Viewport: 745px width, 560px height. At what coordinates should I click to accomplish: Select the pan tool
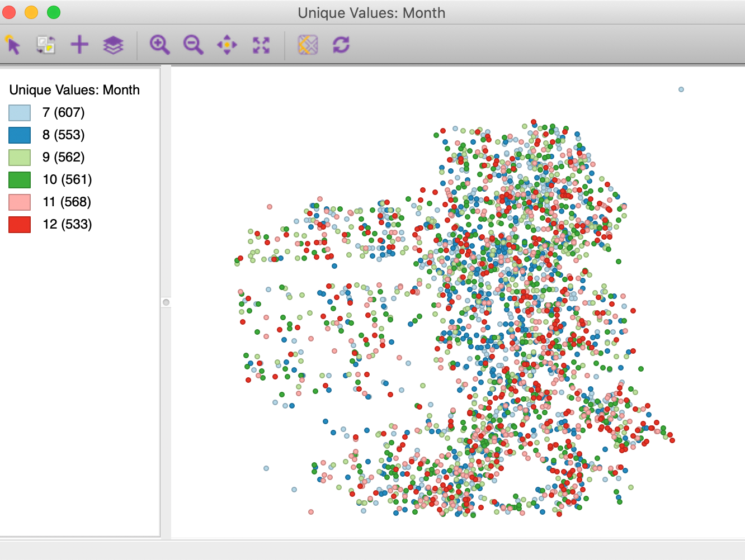point(227,45)
